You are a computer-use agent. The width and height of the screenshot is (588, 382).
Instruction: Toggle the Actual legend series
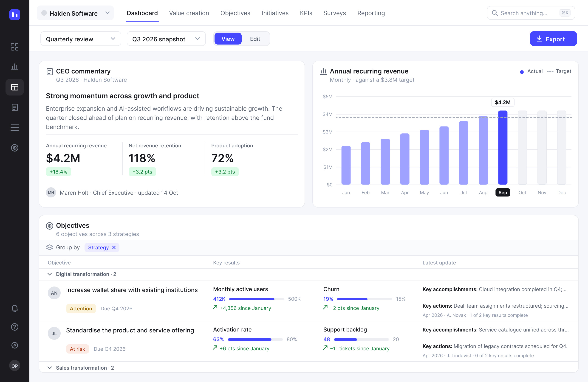point(531,71)
